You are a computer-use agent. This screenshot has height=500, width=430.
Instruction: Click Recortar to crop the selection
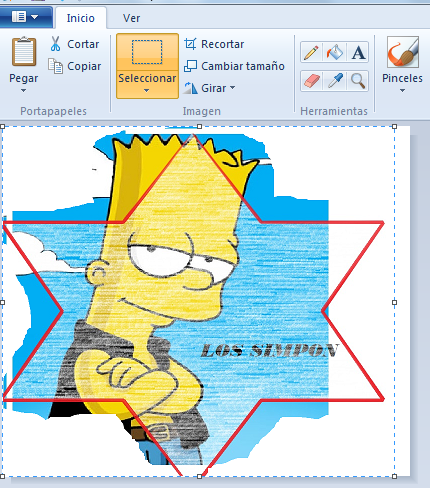214,44
